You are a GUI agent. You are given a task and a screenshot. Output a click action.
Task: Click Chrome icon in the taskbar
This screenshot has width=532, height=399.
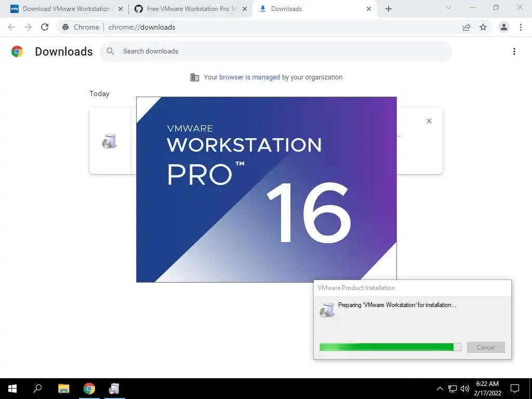(89, 389)
